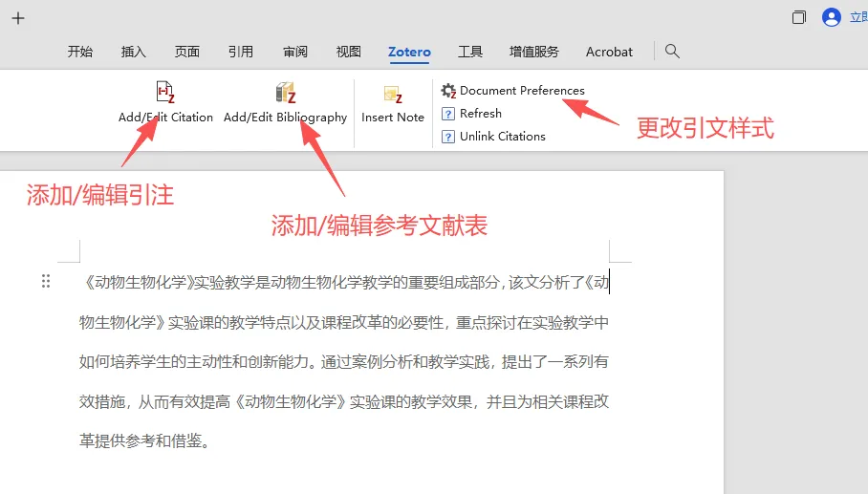This screenshot has height=494, width=868.
Task: Open the 视图 tab
Action: [349, 52]
